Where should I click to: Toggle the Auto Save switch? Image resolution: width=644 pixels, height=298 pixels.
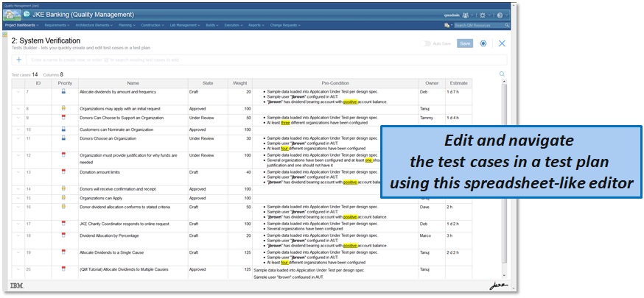[427, 43]
